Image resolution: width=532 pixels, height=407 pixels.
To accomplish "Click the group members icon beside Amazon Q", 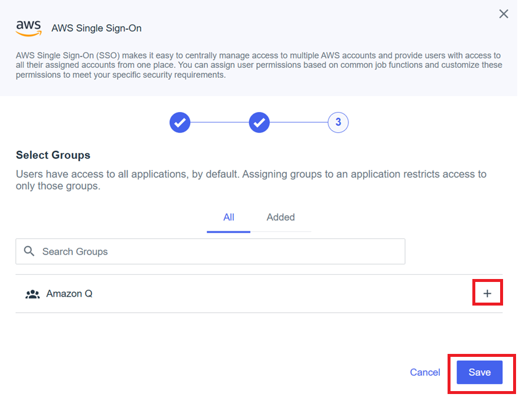I will 32,293.
